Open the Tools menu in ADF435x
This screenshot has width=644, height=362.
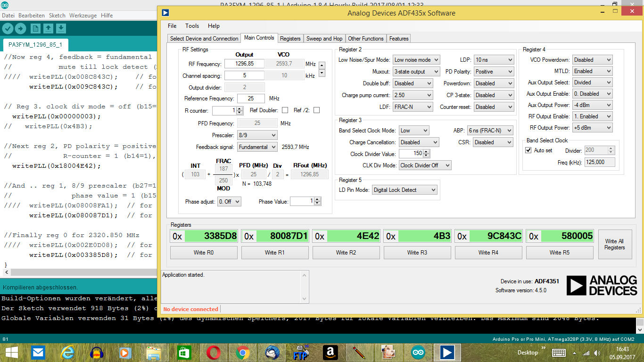pos(192,26)
